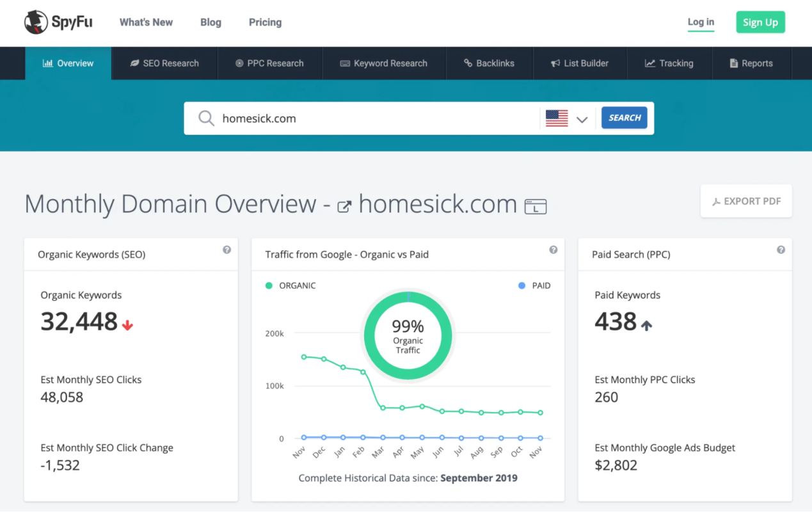Click the EXPORT PDF button
Image resolution: width=812 pixels, height=512 pixels.
(746, 201)
